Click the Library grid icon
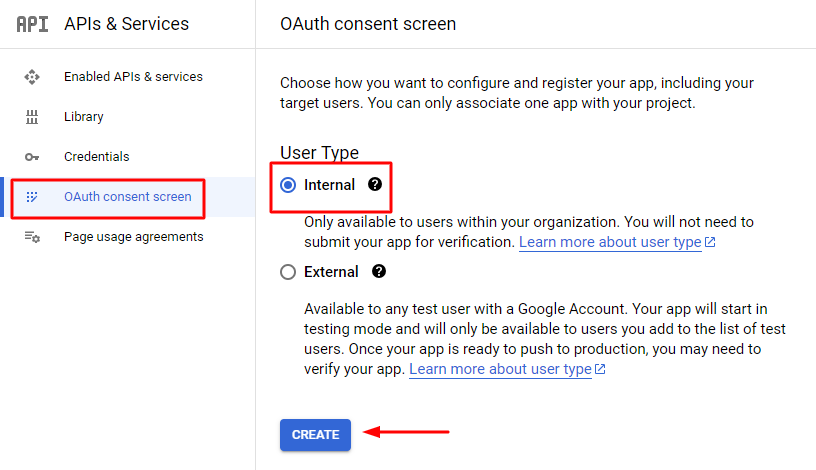The width and height of the screenshot is (816, 470). [32, 117]
